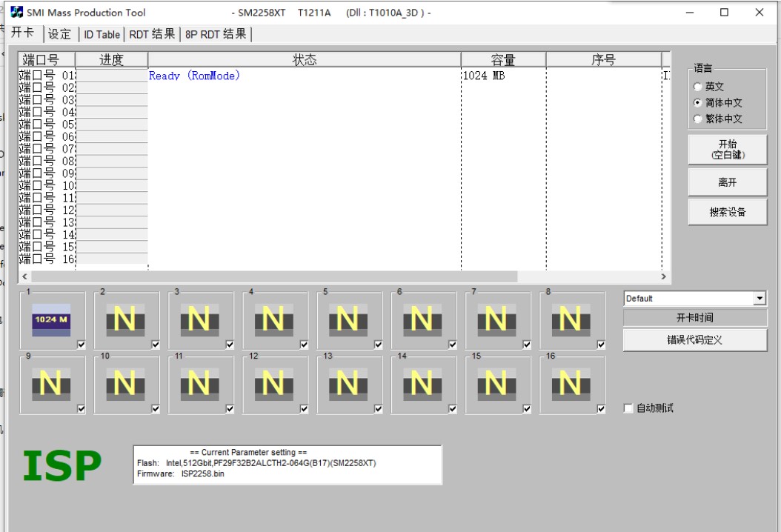Click the port 12 N status icon
The height and width of the screenshot is (532, 781).
click(x=274, y=385)
